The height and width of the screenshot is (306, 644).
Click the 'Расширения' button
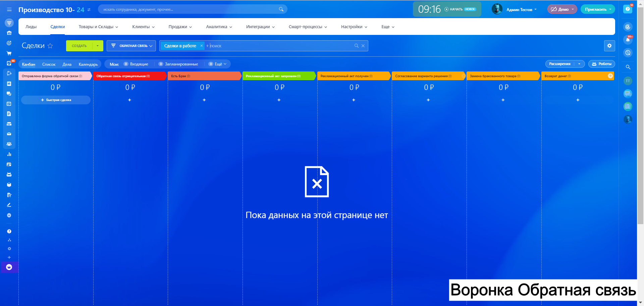tap(560, 64)
